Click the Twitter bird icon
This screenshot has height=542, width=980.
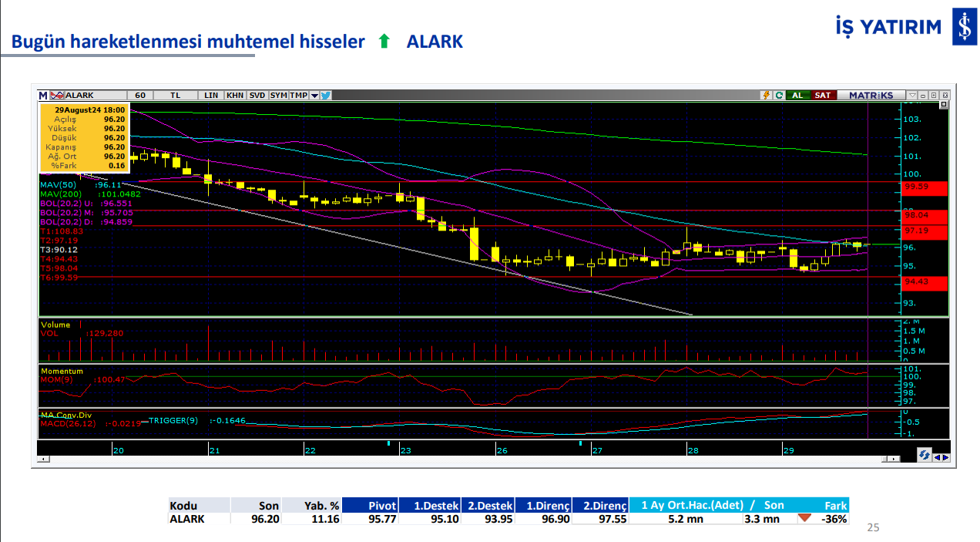point(325,96)
